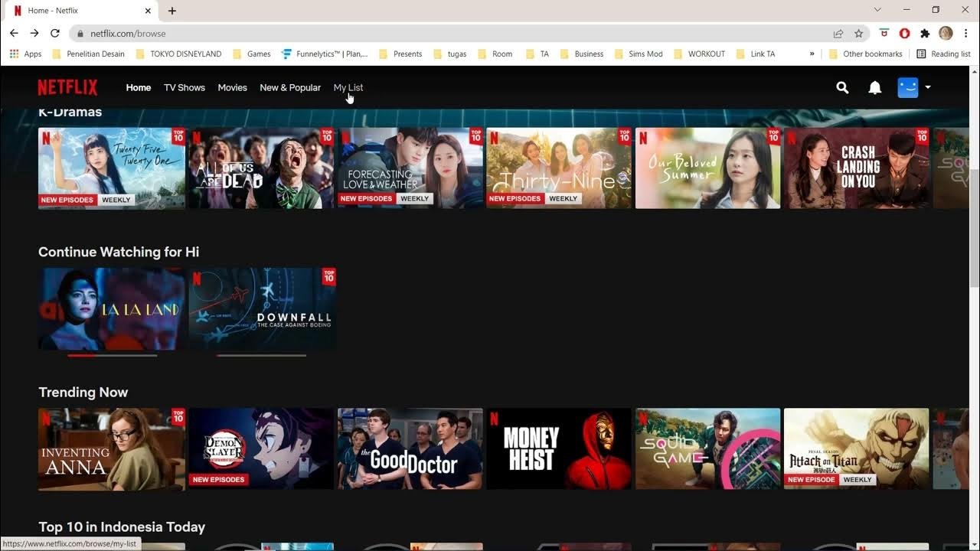Open the Movies menu item
The image size is (980, 551).
[x=232, y=88]
